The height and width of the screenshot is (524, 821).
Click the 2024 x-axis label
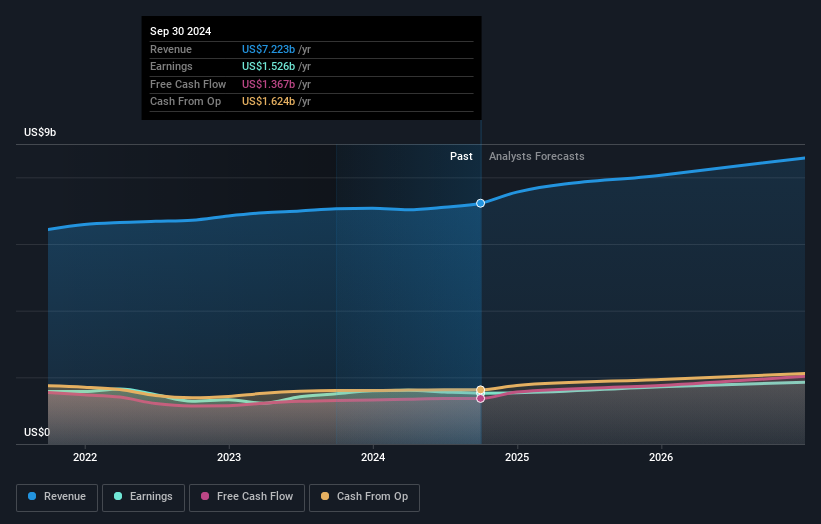click(x=373, y=457)
